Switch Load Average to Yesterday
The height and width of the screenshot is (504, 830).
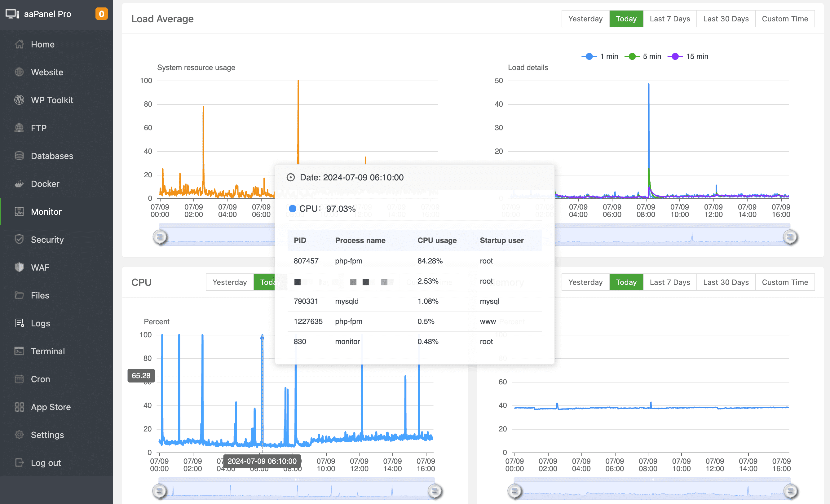coord(585,19)
